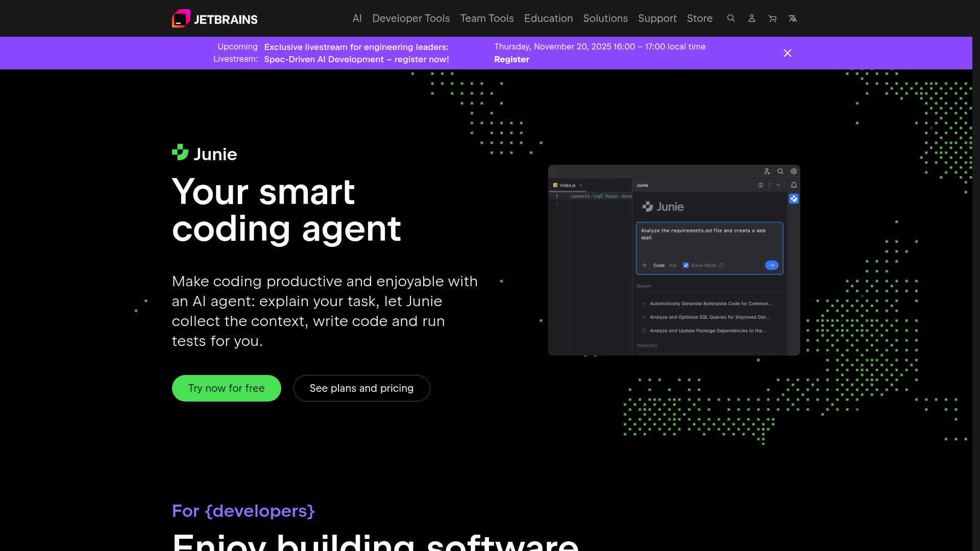980x551 pixels.
Task: Switch mode to Code
Action: [659, 265]
